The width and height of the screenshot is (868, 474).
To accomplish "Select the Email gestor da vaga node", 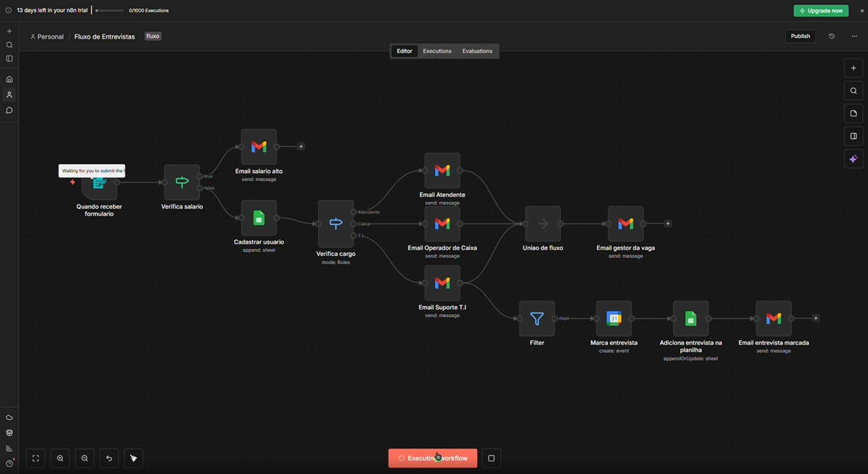I will 626,224.
